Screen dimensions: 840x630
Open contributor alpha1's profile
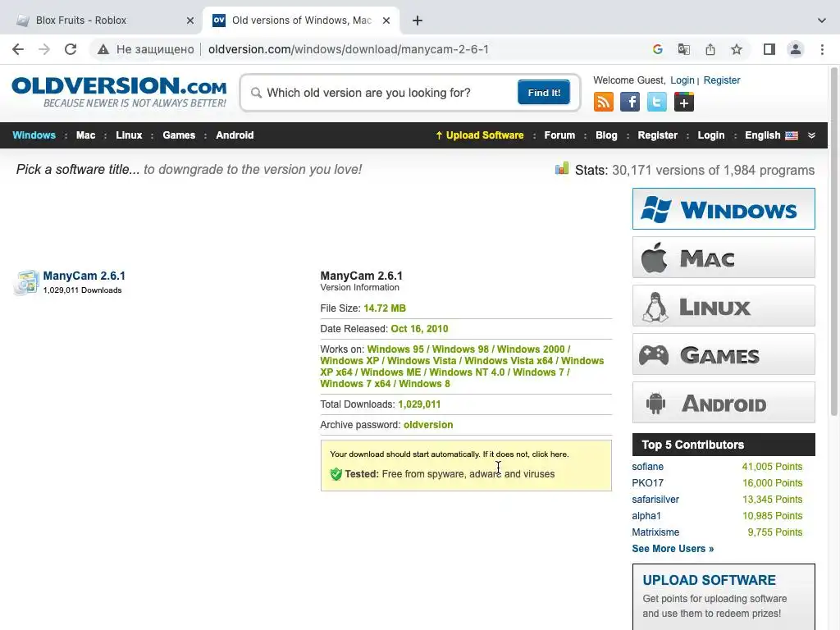(x=646, y=516)
